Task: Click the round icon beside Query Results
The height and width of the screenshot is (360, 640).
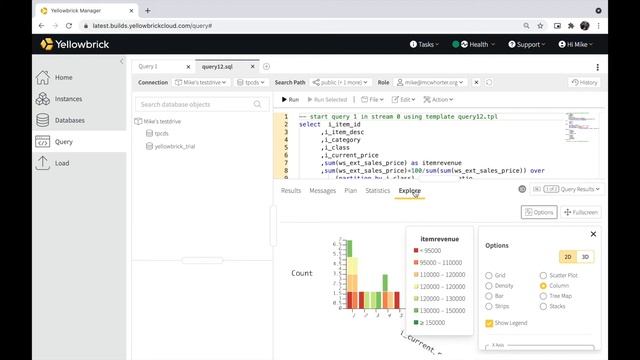Action: coord(522,189)
